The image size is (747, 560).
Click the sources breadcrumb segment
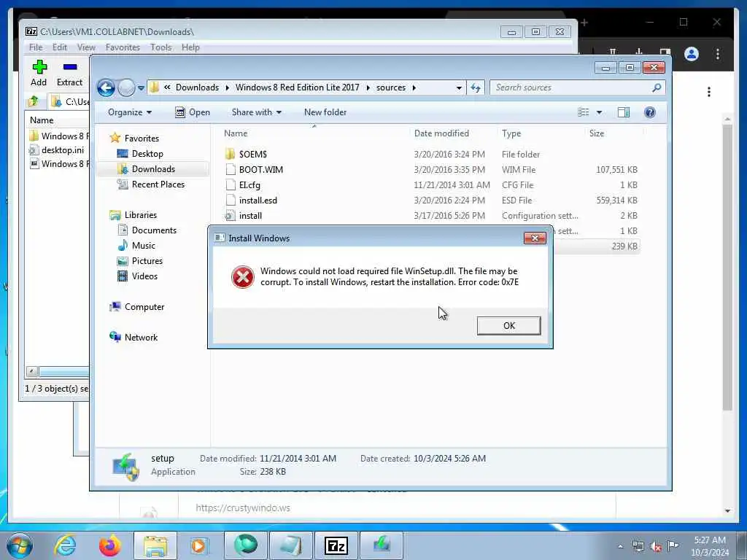(391, 87)
